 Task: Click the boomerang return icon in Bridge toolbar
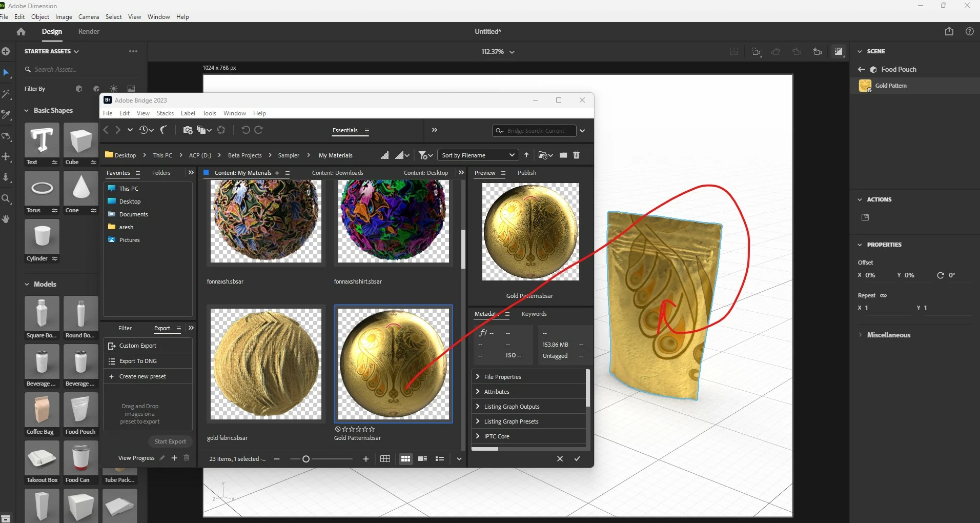pos(164,130)
